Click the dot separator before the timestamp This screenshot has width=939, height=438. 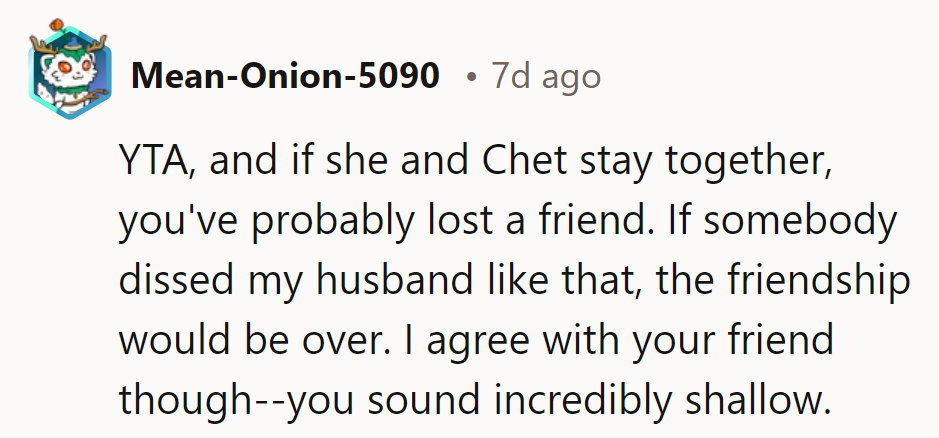click(470, 77)
